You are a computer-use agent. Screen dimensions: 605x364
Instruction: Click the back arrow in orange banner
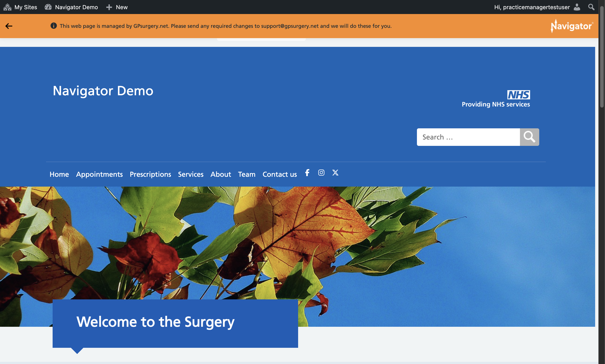click(9, 26)
